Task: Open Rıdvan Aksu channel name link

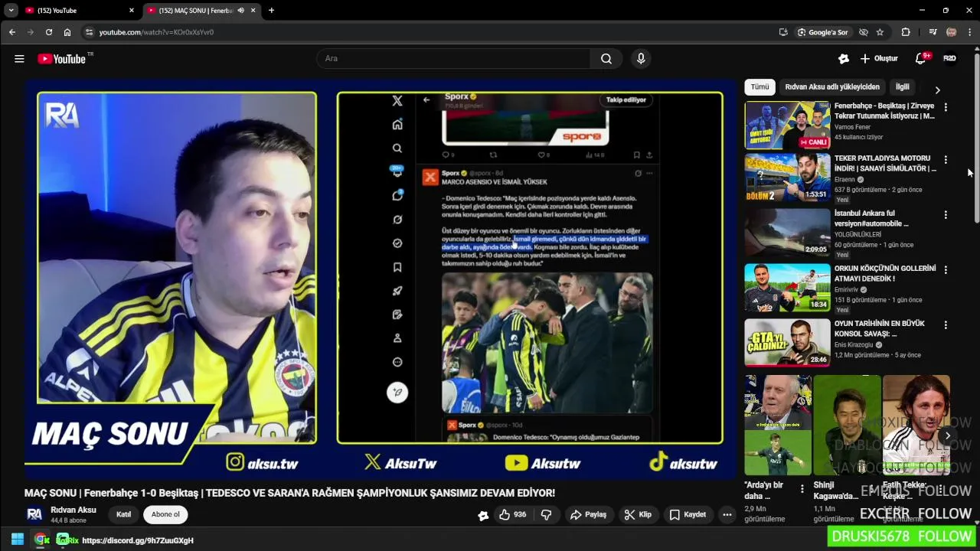Action: click(73, 510)
